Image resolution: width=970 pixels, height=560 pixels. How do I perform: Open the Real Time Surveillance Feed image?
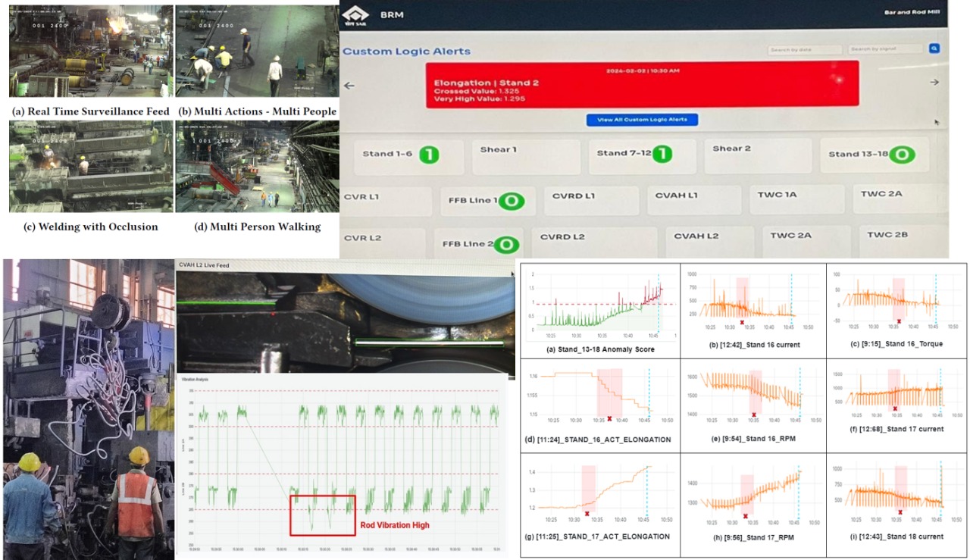(91, 52)
